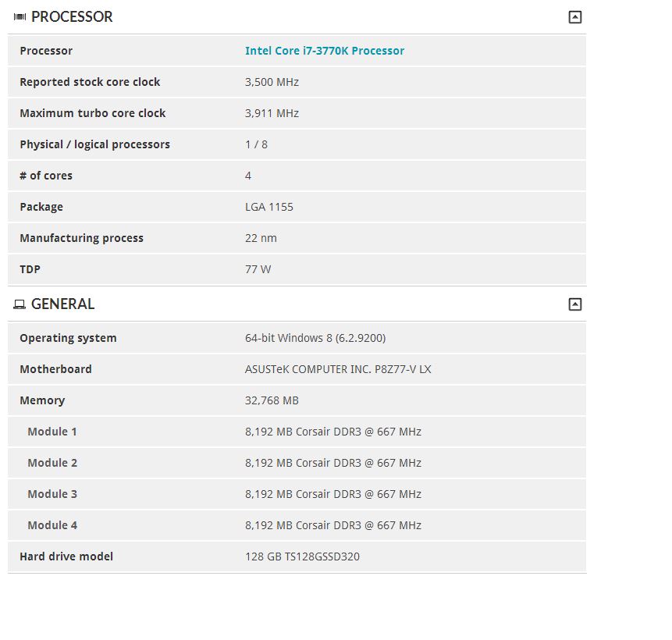672x640 pixels.
Task: Click the 22 nm manufacturing process value
Action: [261, 238]
